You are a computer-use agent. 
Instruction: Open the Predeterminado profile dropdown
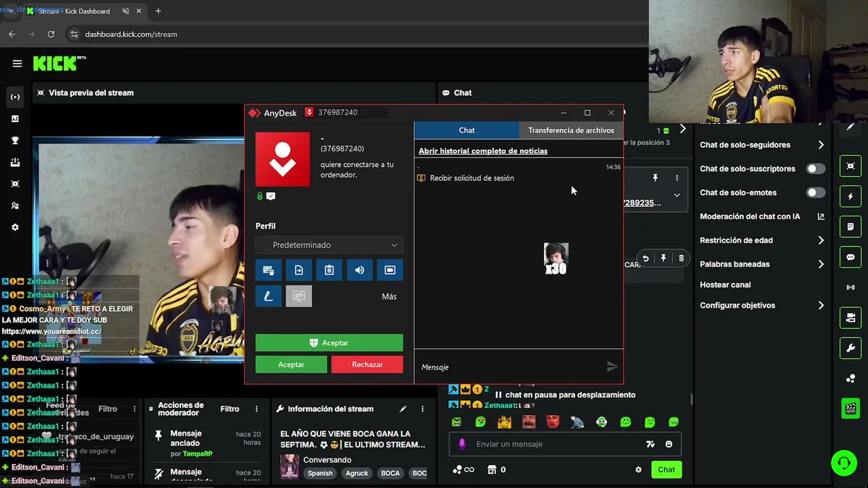coord(329,245)
